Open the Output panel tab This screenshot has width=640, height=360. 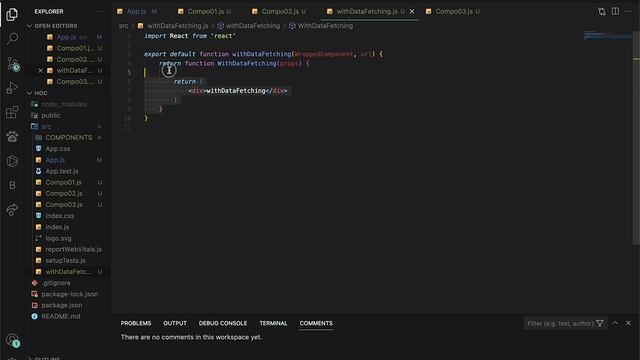click(x=175, y=323)
